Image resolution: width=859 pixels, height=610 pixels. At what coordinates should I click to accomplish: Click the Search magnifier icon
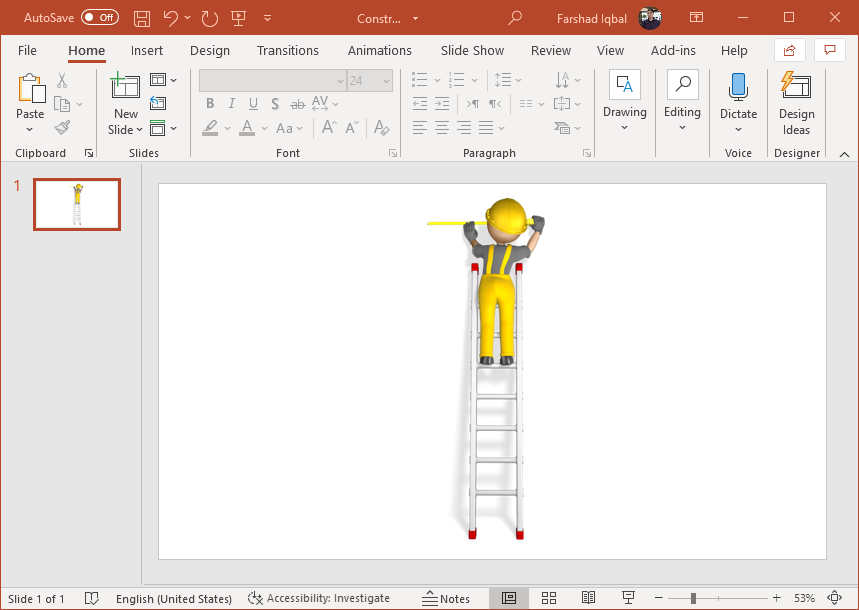[515, 18]
